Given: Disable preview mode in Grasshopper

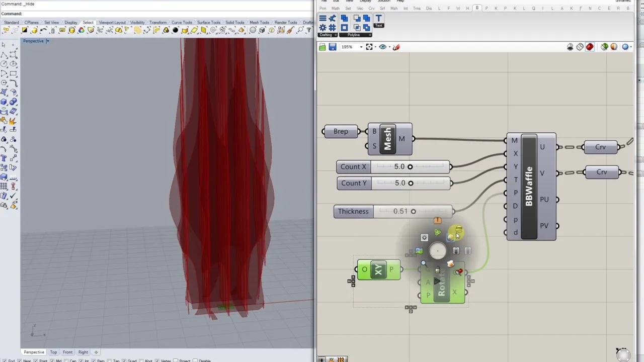Looking at the screenshot, I should pos(570,47).
